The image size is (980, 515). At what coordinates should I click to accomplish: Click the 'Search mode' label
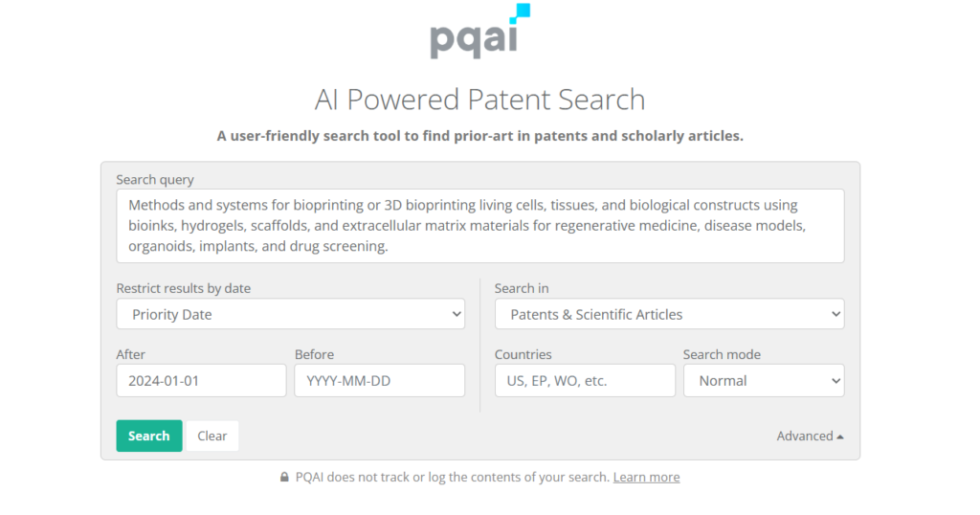point(722,354)
